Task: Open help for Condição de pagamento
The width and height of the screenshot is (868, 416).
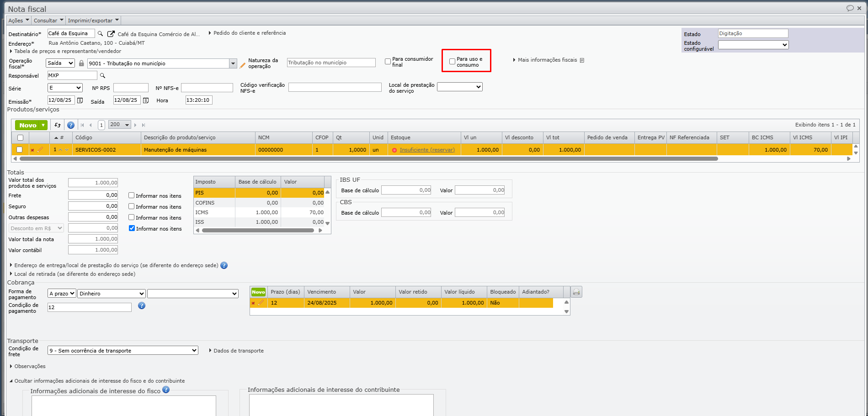Action: pyautogui.click(x=142, y=305)
